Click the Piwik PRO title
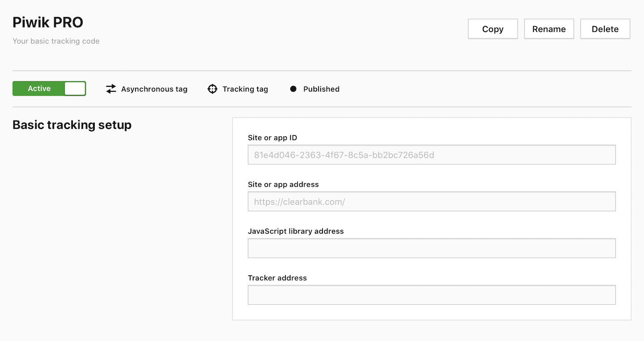 (48, 22)
